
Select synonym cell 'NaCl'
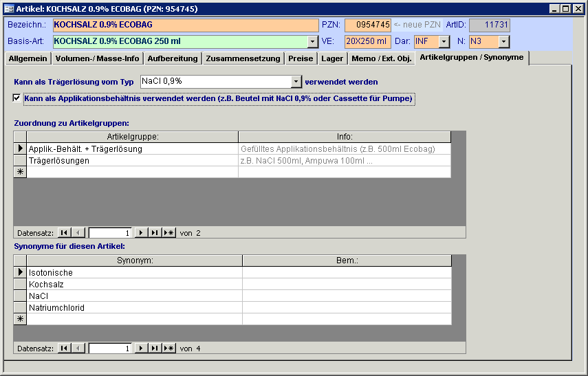point(135,296)
